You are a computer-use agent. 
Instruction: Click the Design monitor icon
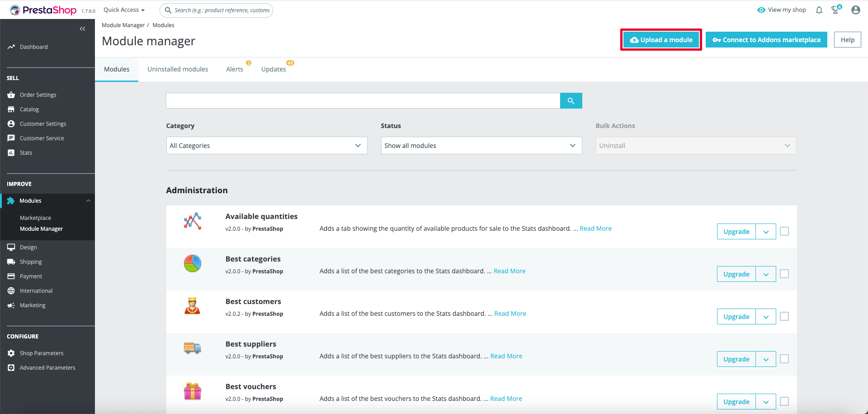11,247
